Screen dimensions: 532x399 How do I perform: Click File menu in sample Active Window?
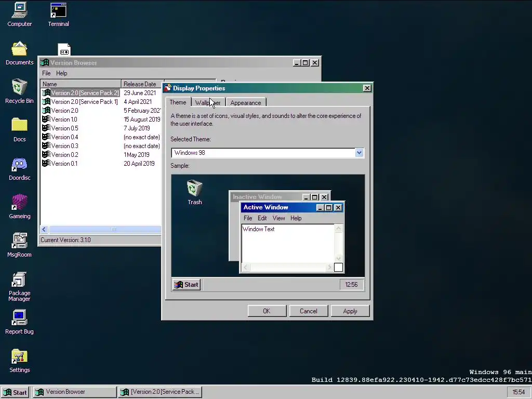(248, 218)
